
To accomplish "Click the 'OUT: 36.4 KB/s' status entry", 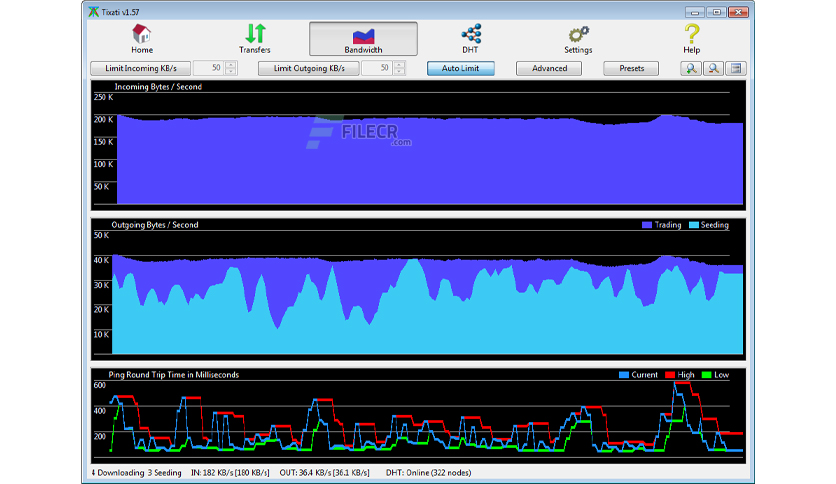I will (x=324, y=473).
